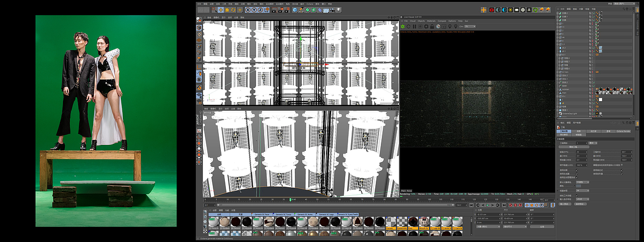
Task: Toggle the Z axis lock
Action: (x=260, y=10)
